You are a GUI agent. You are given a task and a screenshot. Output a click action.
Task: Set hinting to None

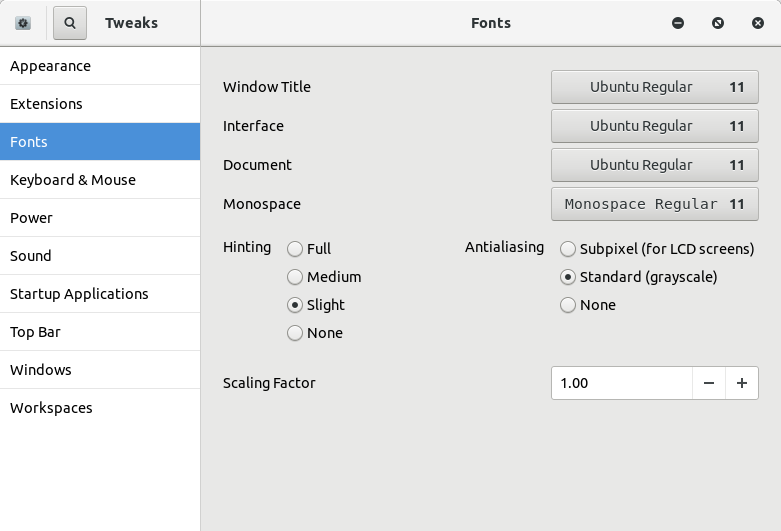(x=295, y=333)
